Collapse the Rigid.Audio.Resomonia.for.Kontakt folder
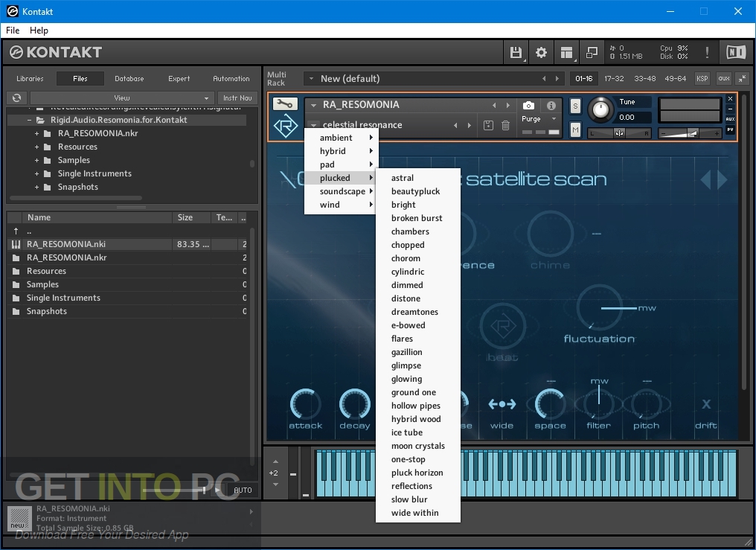Viewport: 756px width, 550px height. (x=29, y=120)
